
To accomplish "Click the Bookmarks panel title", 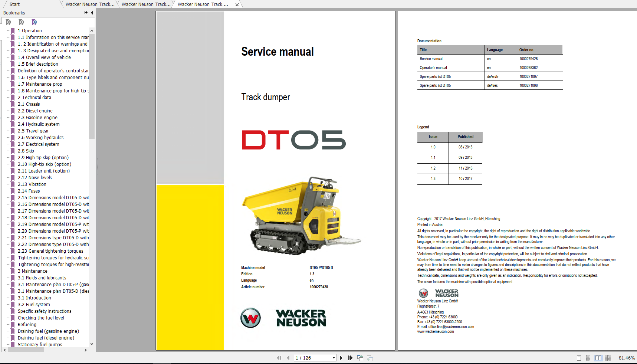I will pos(14,13).
